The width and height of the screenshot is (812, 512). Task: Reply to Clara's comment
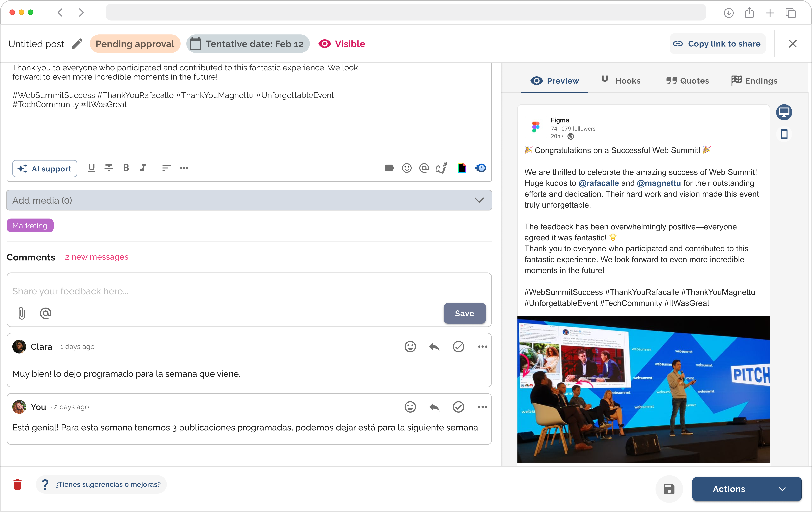coord(434,347)
